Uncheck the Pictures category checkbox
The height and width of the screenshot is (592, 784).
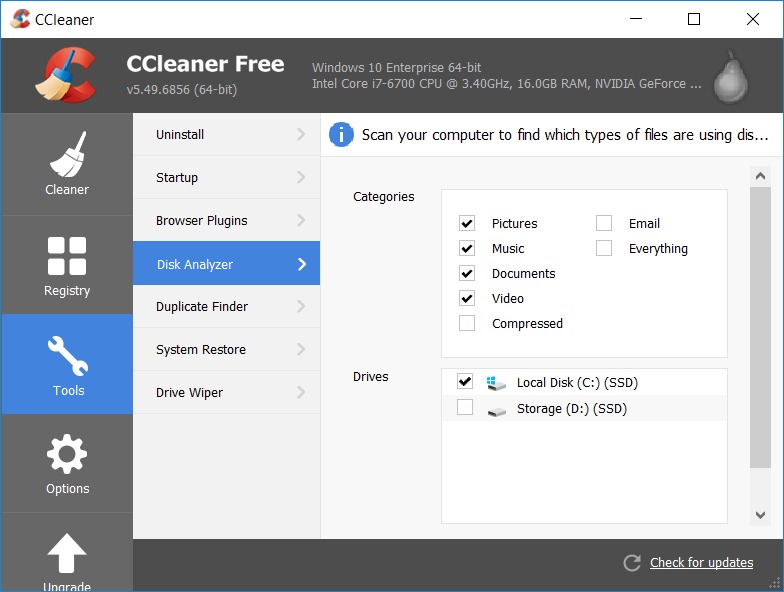click(467, 224)
